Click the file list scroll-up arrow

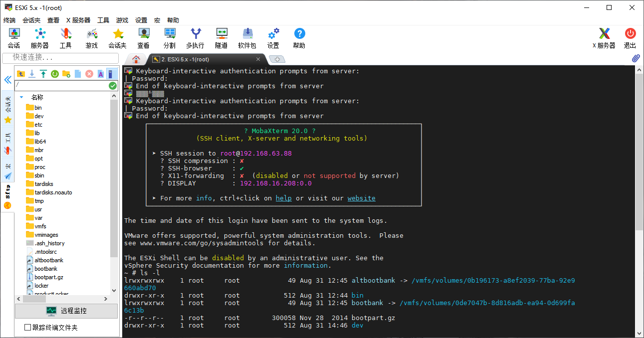click(x=114, y=97)
